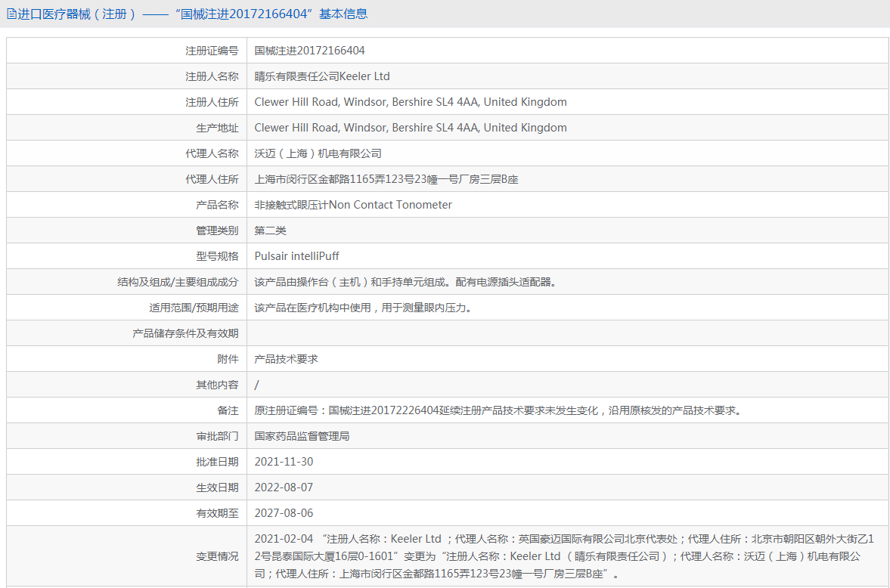The width and height of the screenshot is (890, 588).
Task: Select the 管理类别 value 第二类
Action: (268, 230)
